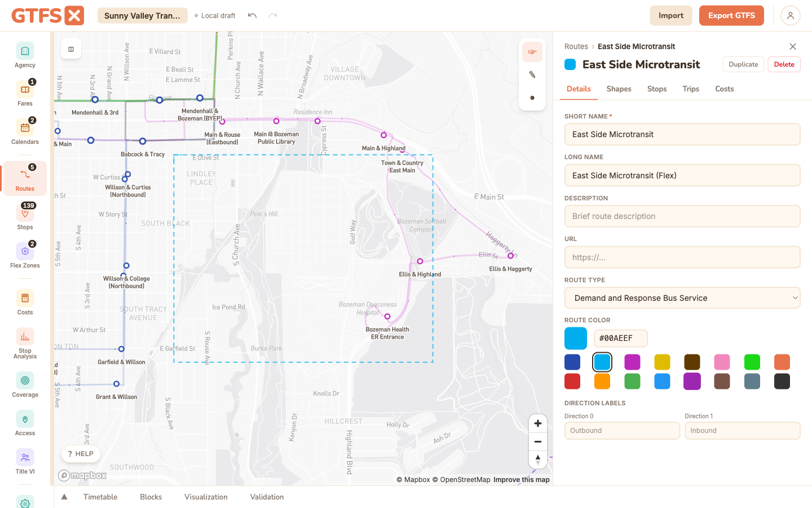The height and width of the screenshot is (508, 812).
Task: Click the Import button
Action: 671,16
